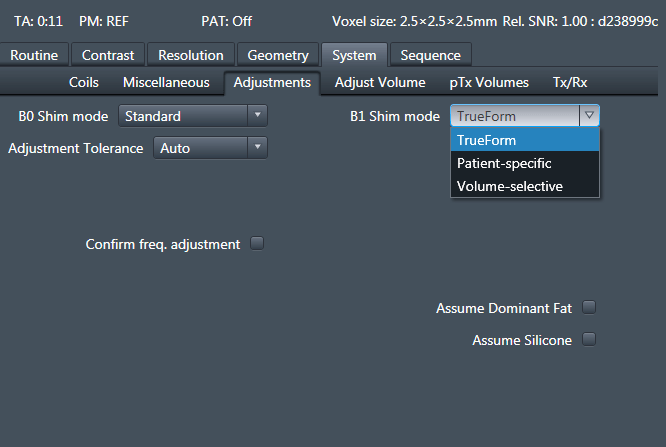Pick TrueForm in the dropdown list
This screenshot has width=666, height=447.
(x=486, y=140)
